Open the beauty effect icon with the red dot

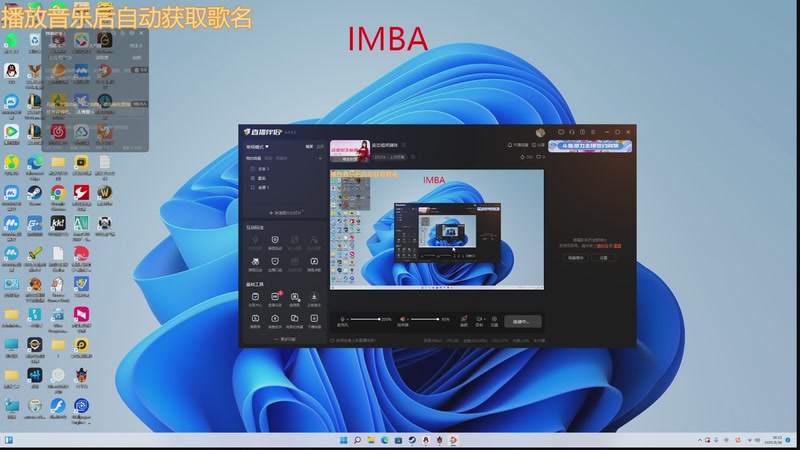pos(464,320)
